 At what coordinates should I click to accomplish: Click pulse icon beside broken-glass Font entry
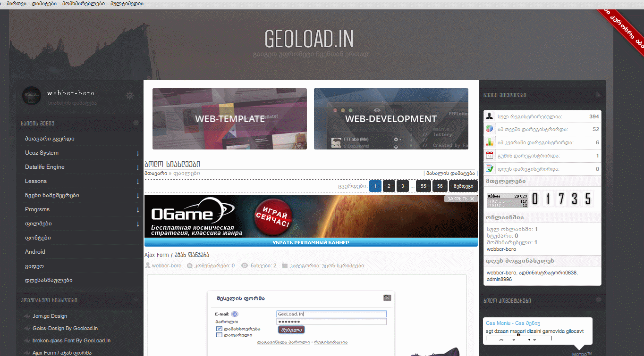[x=27, y=340]
